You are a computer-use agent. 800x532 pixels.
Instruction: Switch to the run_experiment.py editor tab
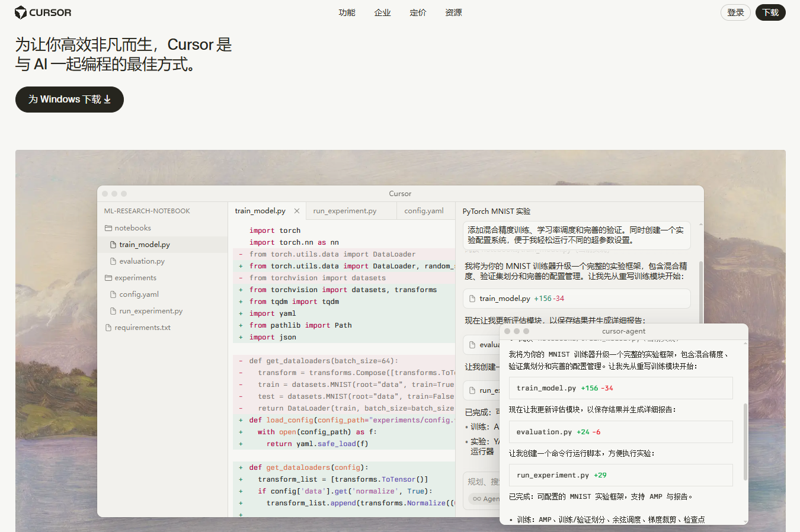tap(344, 211)
